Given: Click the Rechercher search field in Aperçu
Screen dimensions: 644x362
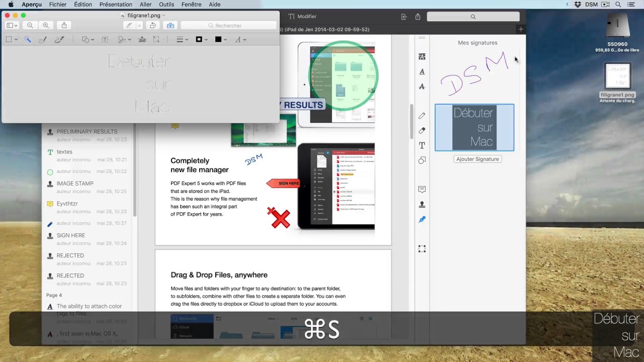Looking at the screenshot, I should [x=228, y=25].
